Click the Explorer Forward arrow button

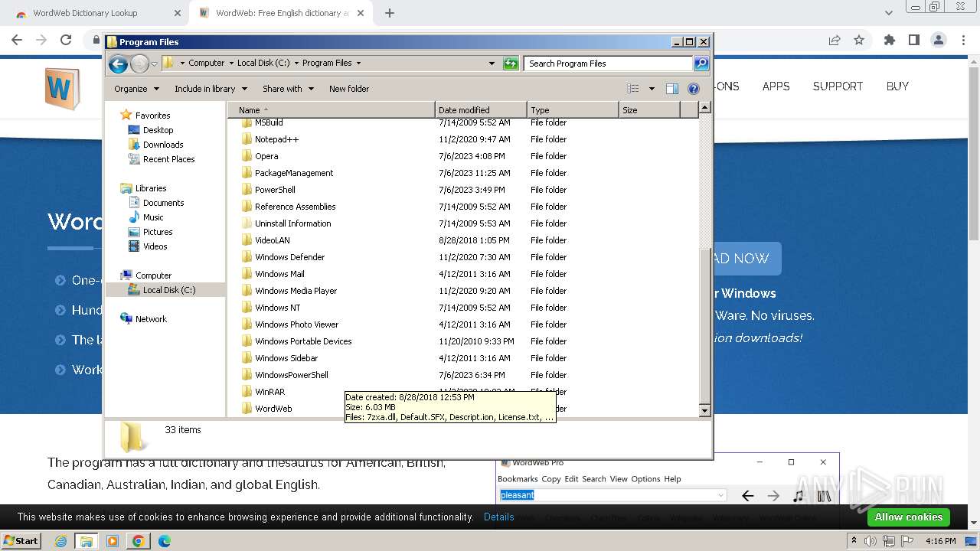[x=139, y=64]
